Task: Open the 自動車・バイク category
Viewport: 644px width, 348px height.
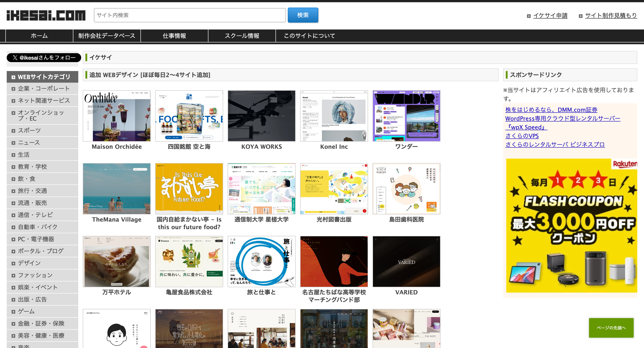Action: point(42,227)
